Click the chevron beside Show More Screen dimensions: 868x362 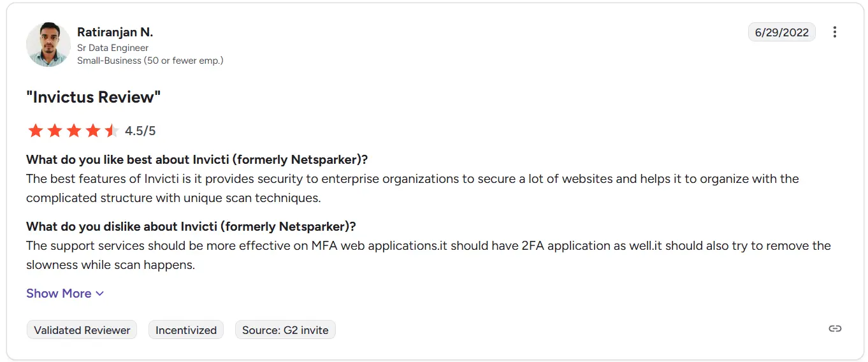point(99,294)
